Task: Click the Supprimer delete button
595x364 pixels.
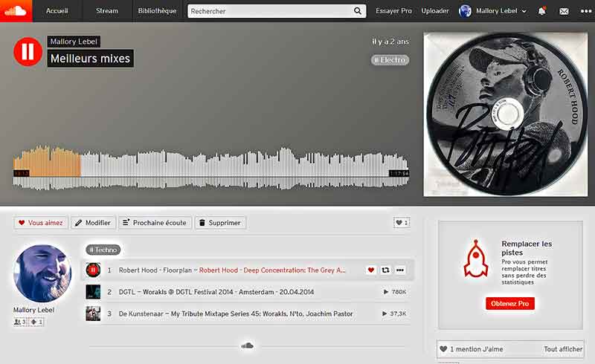Action: click(220, 223)
